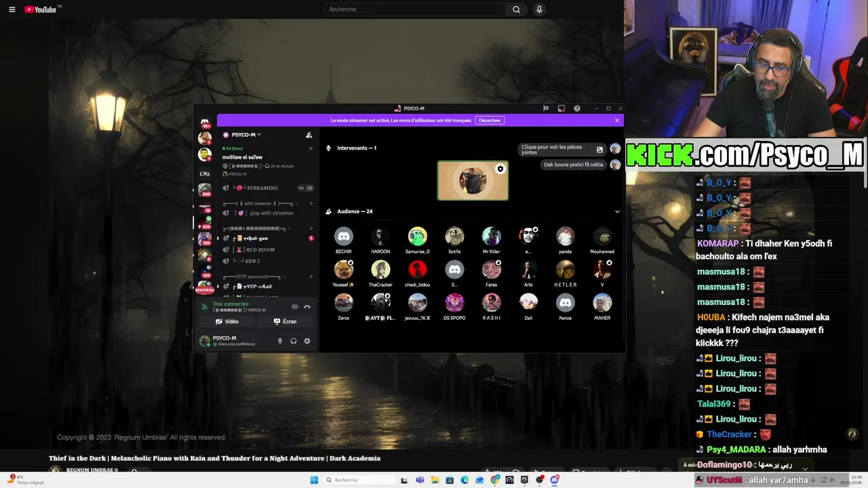Click the moderator badge on speaker tile
The height and width of the screenshot is (488, 868).
pyautogui.click(x=500, y=169)
